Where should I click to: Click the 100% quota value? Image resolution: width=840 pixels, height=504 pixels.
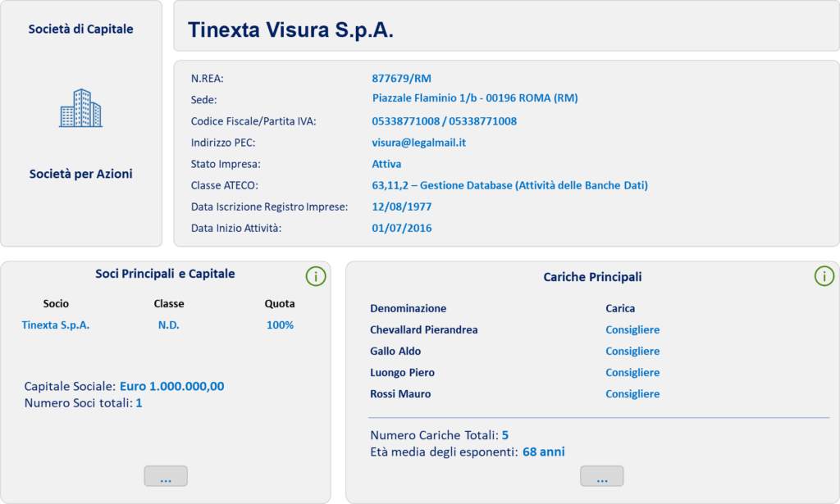click(280, 325)
